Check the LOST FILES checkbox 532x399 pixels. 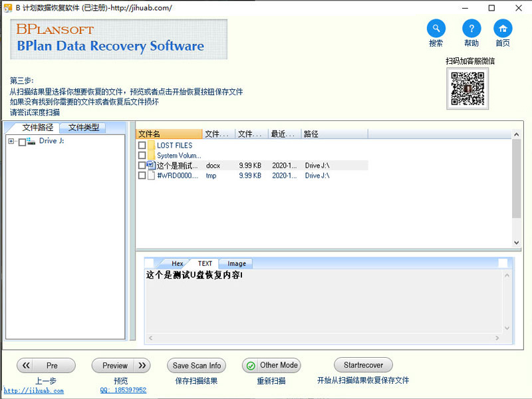point(142,146)
